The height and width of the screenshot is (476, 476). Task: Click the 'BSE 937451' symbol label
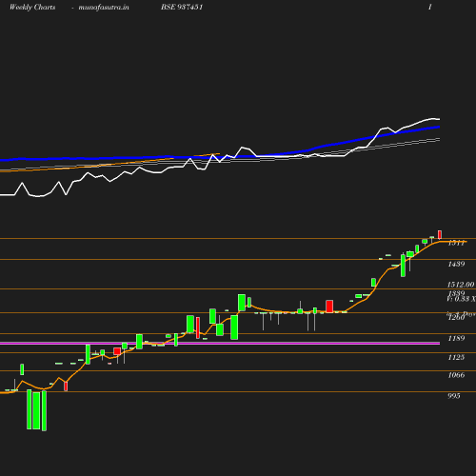[x=182, y=7]
